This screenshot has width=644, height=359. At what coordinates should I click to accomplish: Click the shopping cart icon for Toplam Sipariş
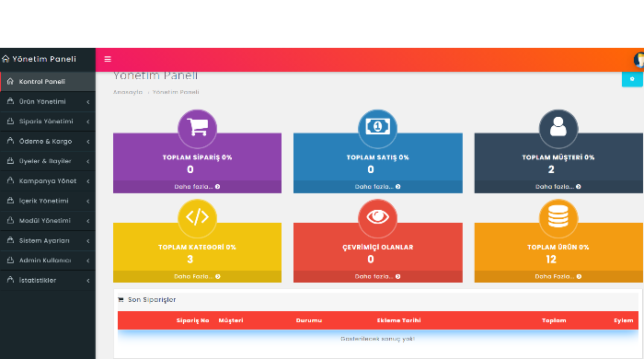(197, 127)
